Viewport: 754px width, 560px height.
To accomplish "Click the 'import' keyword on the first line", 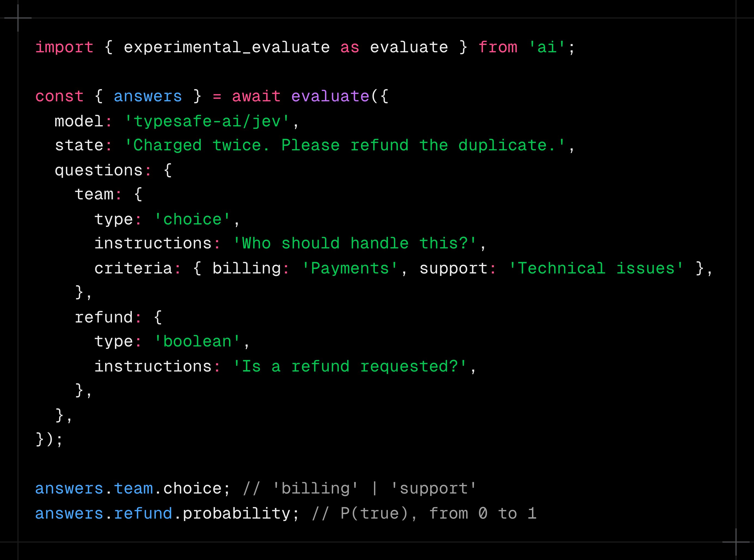I will (64, 47).
